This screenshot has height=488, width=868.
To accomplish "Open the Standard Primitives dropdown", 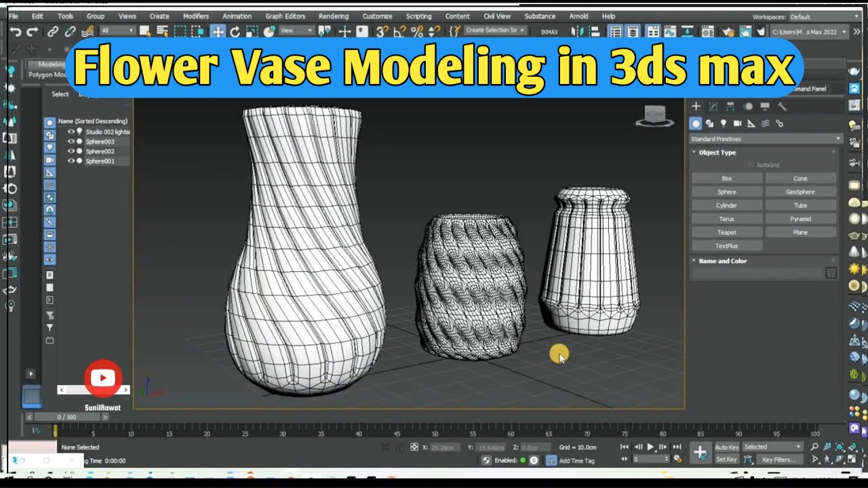I will click(x=766, y=139).
